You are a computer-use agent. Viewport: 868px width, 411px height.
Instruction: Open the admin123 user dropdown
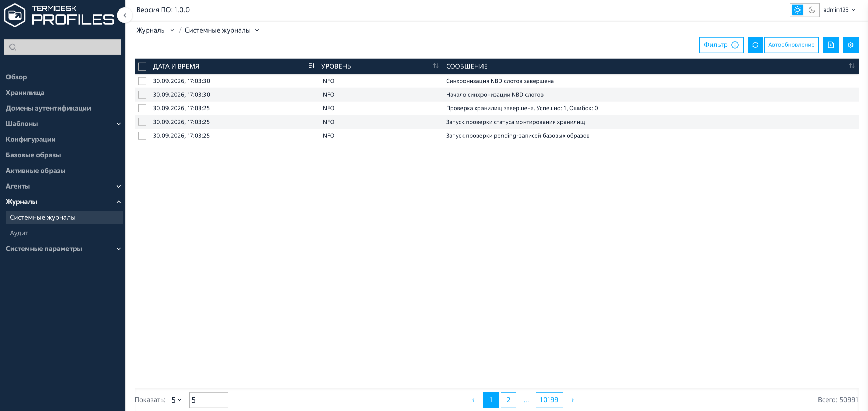pos(839,10)
